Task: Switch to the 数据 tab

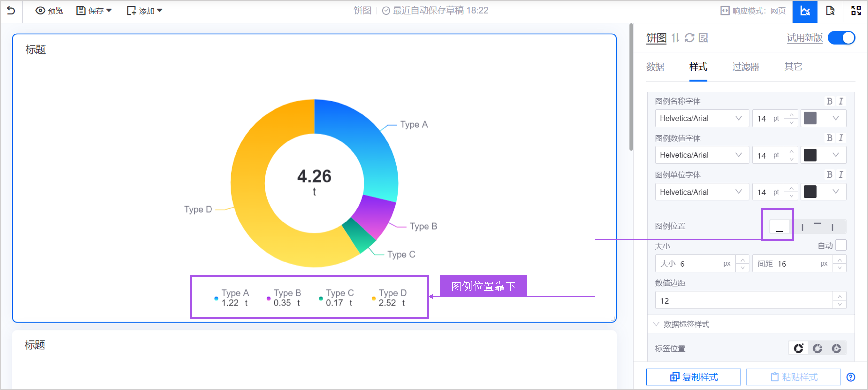Action: click(655, 67)
